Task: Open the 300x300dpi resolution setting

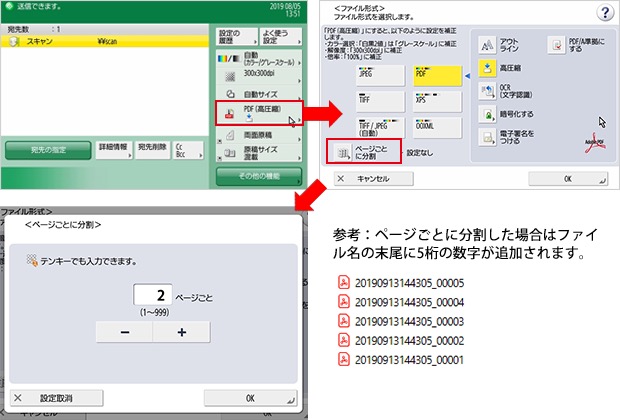Action: coord(258,74)
